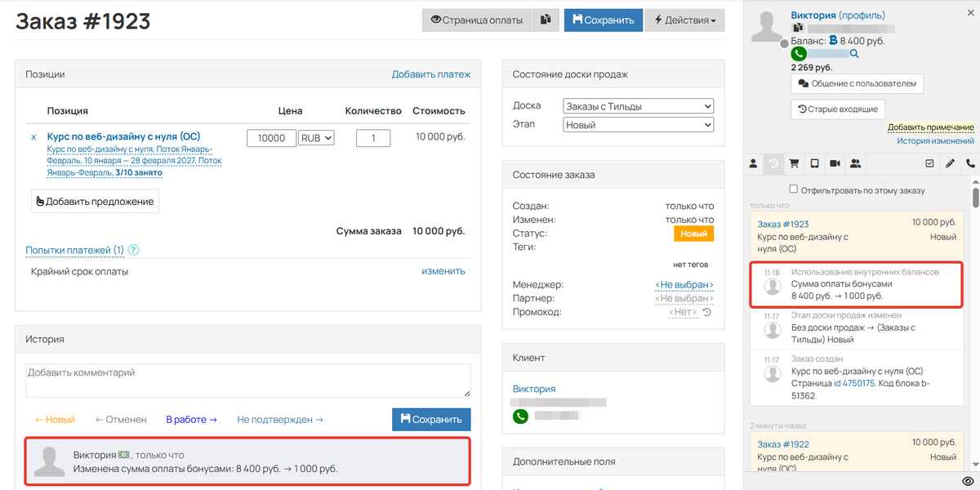
Task: Click the Добавить комментарий text area
Action: click(248, 381)
